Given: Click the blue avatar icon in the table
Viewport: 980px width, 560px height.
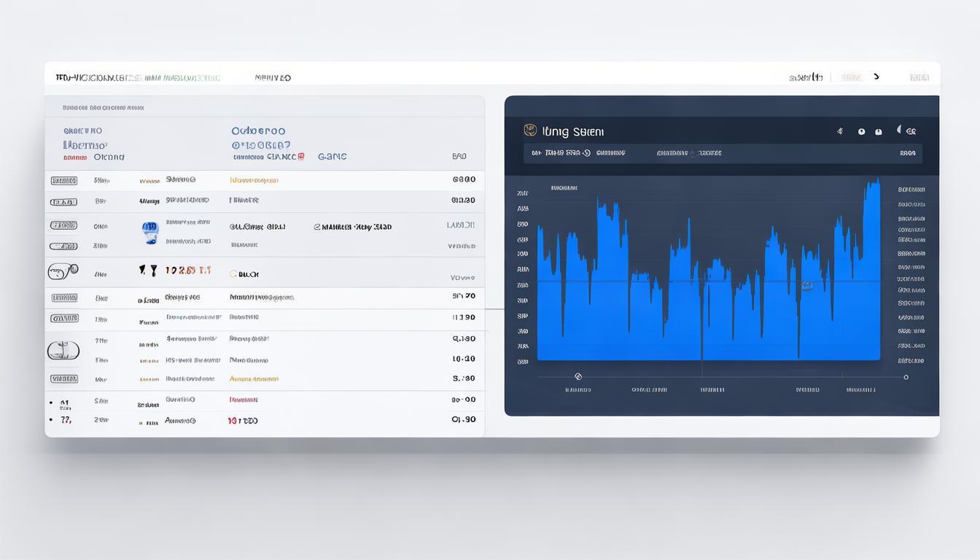Looking at the screenshot, I should pyautogui.click(x=149, y=233).
